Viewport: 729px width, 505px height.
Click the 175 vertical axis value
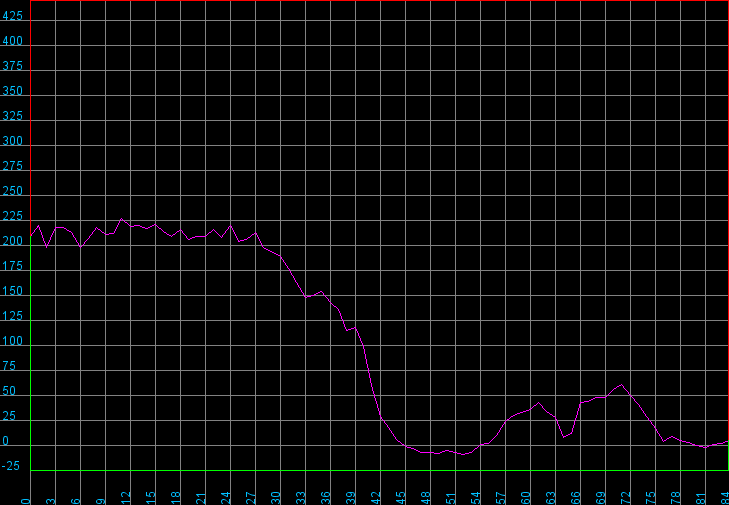(12, 266)
